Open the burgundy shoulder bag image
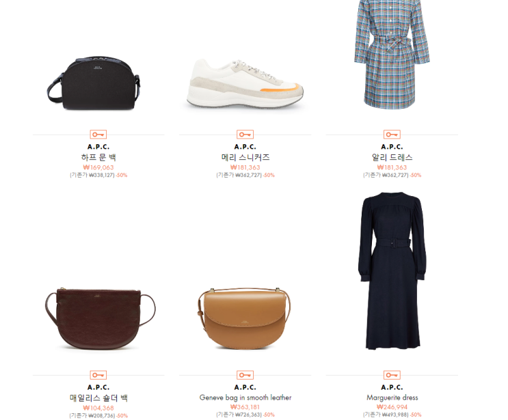The height and width of the screenshot is (420, 508). point(100,319)
